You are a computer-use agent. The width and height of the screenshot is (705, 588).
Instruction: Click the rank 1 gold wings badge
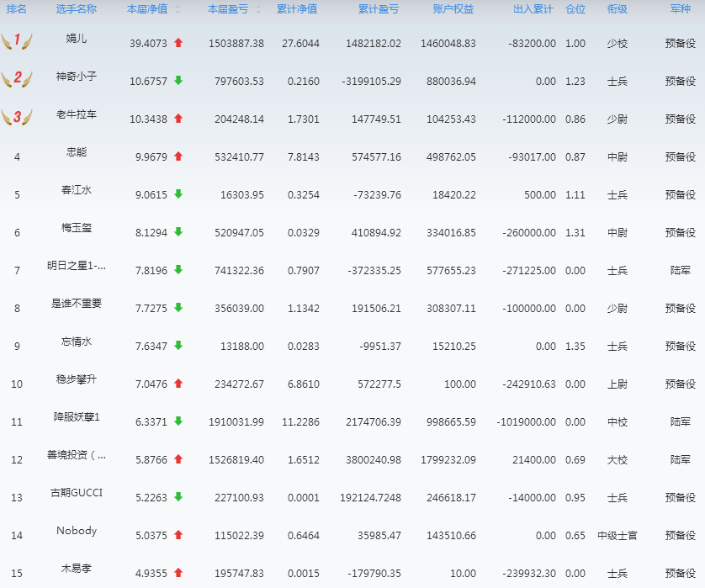pyautogui.click(x=17, y=41)
